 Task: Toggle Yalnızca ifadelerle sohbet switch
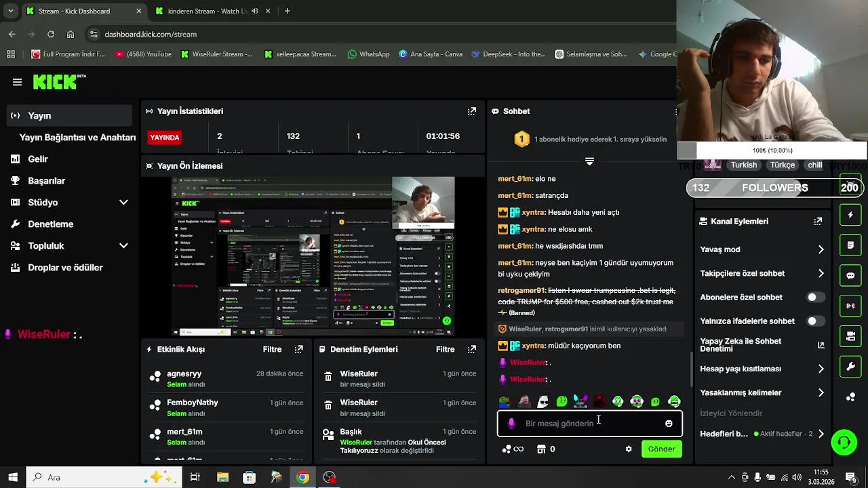(x=816, y=321)
